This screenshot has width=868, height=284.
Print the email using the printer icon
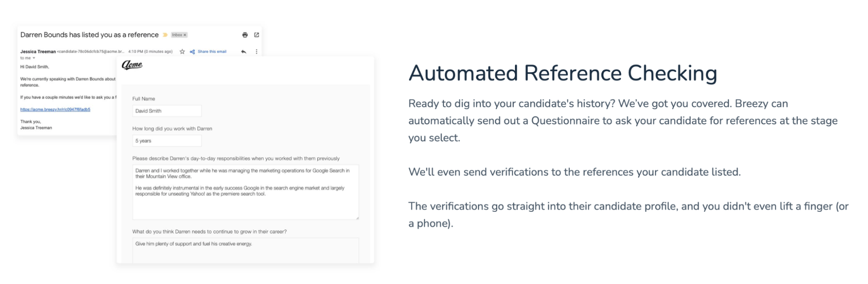click(245, 35)
